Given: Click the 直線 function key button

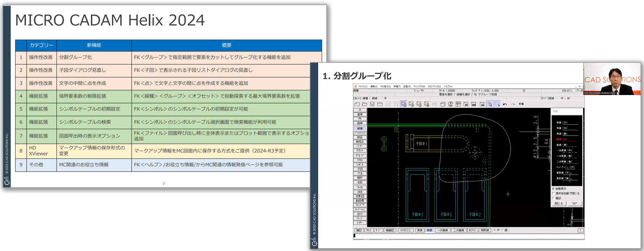Looking at the screenshot, I should coord(360,115).
